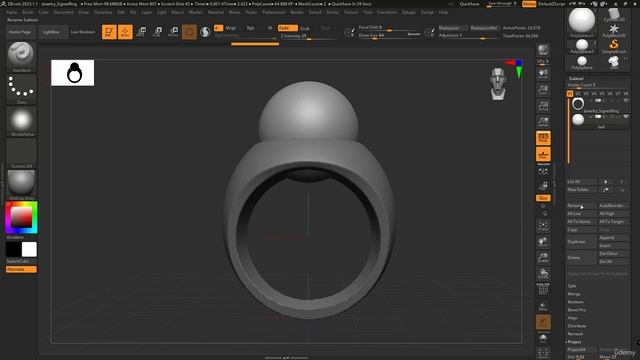Activate the Edit mode button

point(109,32)
